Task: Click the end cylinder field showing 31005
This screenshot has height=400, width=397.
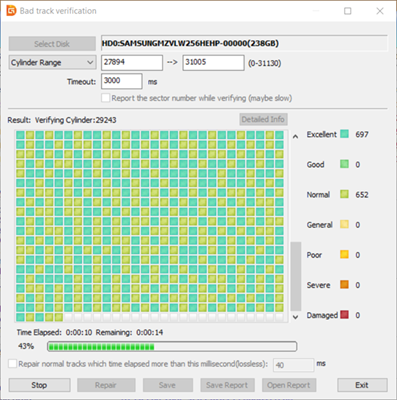Action: pyautogui.click(x=213, y=63)
